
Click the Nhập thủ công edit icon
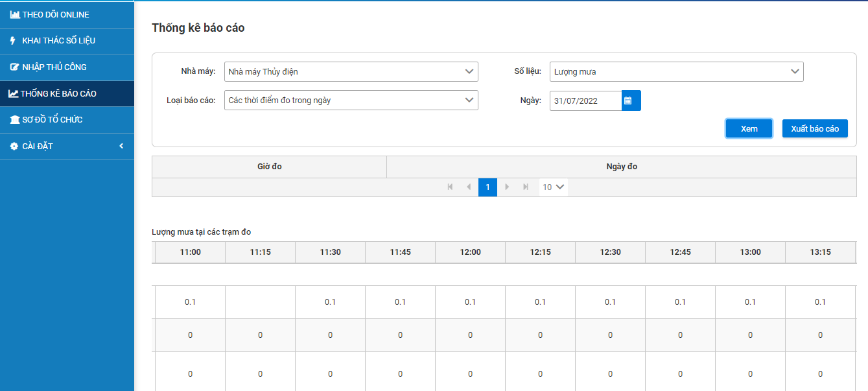[x=15, y=67]
